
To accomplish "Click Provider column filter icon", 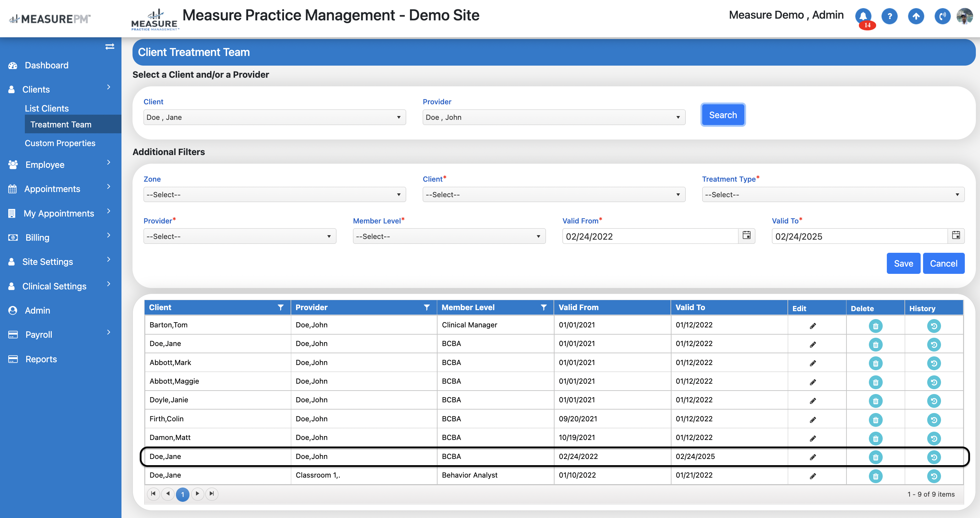I will tap(427, 308).
